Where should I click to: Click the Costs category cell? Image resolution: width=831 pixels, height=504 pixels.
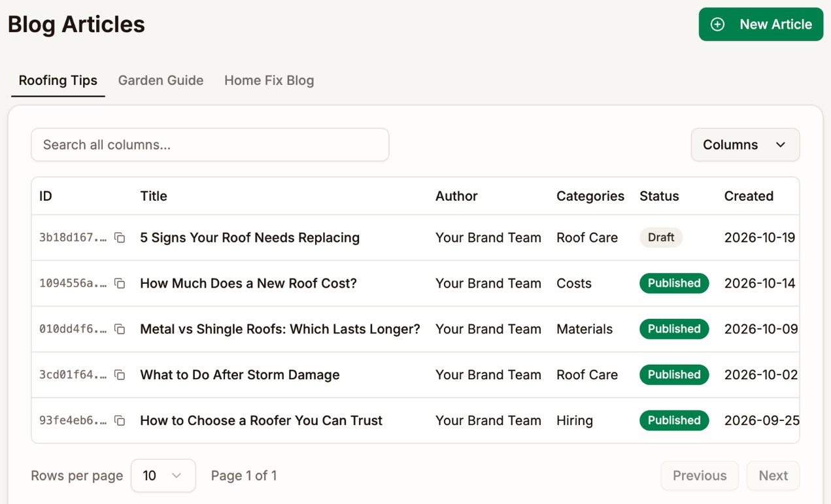[574, 283]
